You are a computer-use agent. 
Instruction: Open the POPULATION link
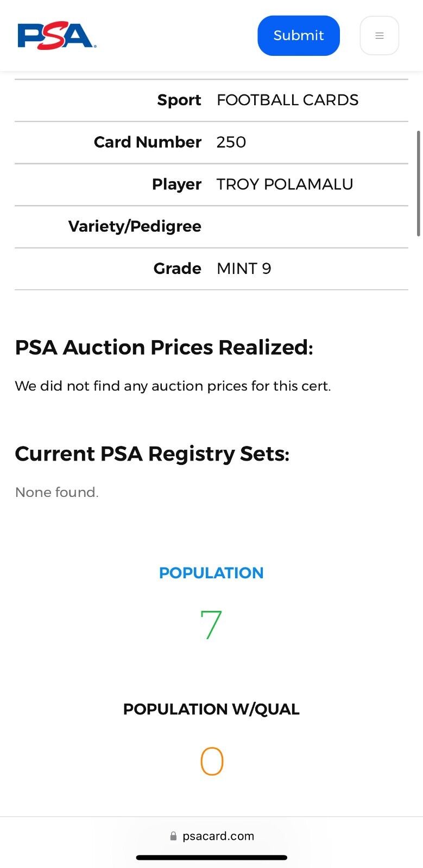click(x=211, y=573)
